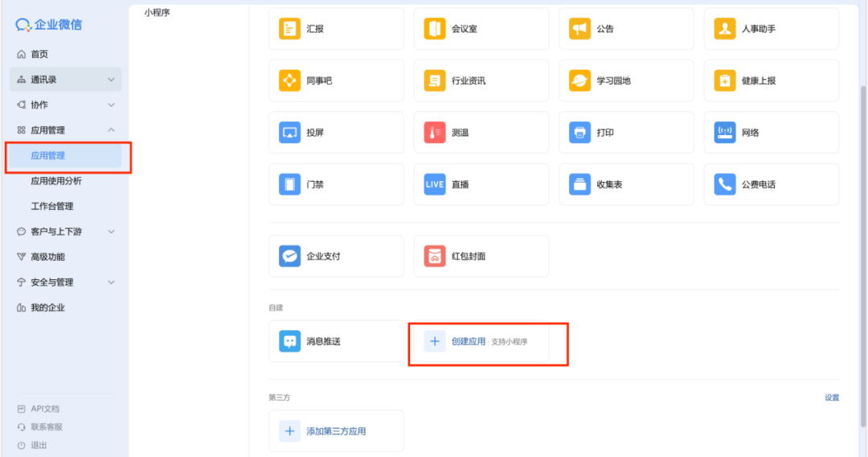Viewport: 868px width, 457px height.
Task: Open the 公费电话 phone icon
Action: (x=725, y=184)
